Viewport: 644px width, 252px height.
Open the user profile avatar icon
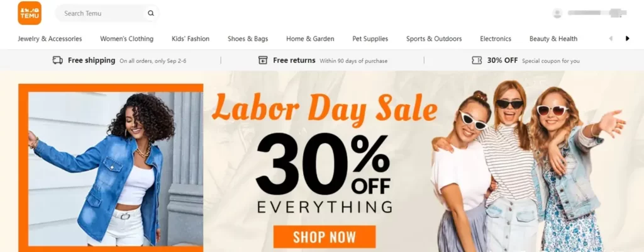click(x=557, y=13)
